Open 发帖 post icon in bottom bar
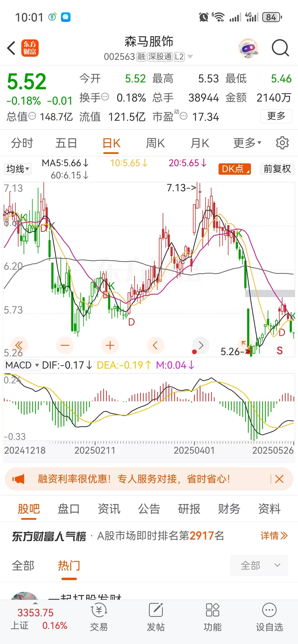The width and height of the screenshot is (298, 644). pyautogui.click(x=156, y=617)
